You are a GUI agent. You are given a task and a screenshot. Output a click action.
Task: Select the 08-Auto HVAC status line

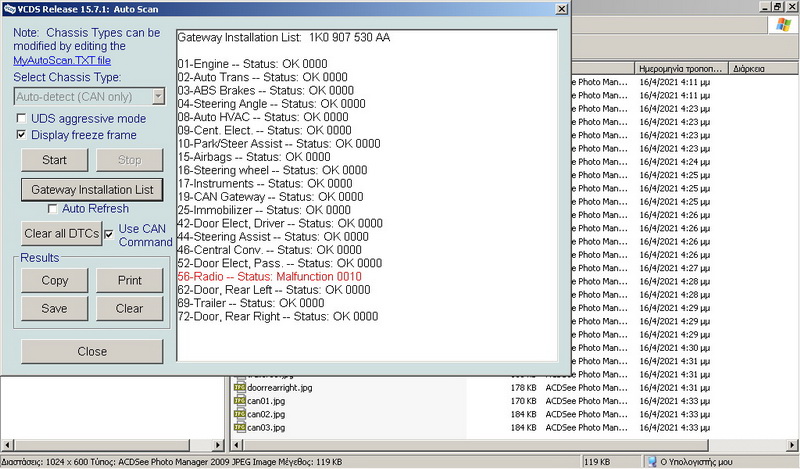click(263, 117)
